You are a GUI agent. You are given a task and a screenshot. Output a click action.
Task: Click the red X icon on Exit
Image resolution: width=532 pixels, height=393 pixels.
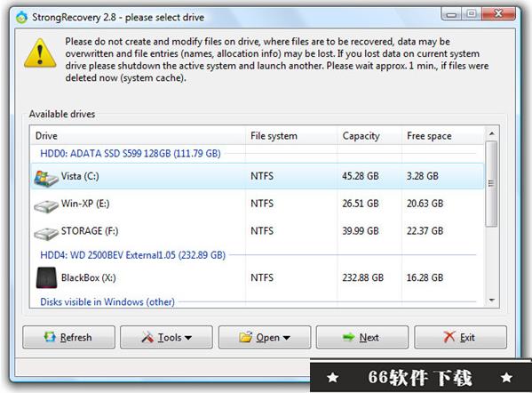(449, 337)
